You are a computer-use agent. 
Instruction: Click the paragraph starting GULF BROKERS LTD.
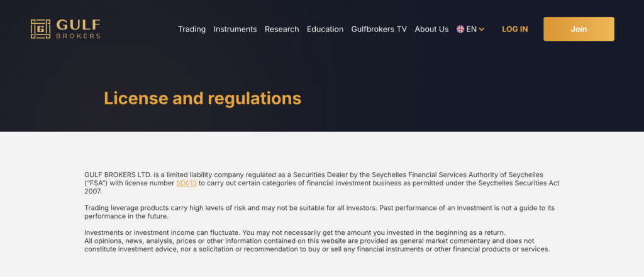pyautogui.click(x=322, y=183)
